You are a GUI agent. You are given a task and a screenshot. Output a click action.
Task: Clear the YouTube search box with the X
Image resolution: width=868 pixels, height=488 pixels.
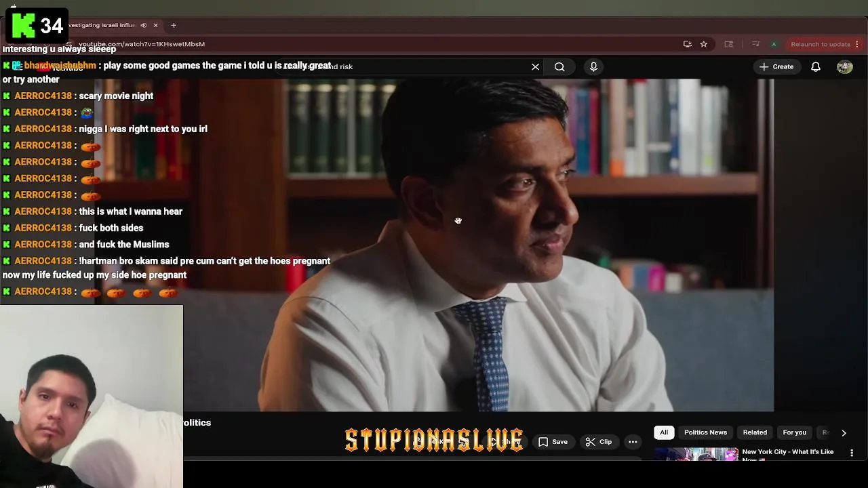pos(535,67)
